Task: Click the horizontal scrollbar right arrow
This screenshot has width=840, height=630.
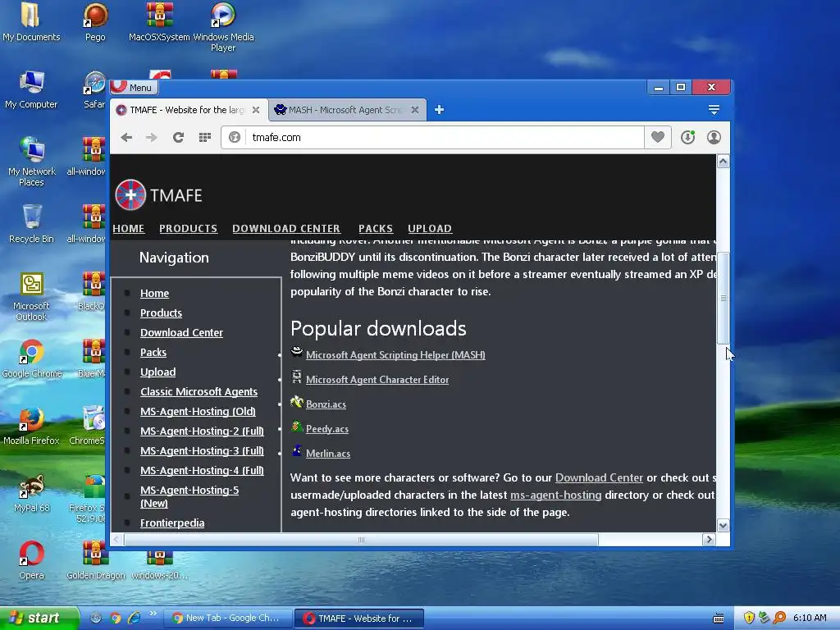Action: click(x=709, y=540)
